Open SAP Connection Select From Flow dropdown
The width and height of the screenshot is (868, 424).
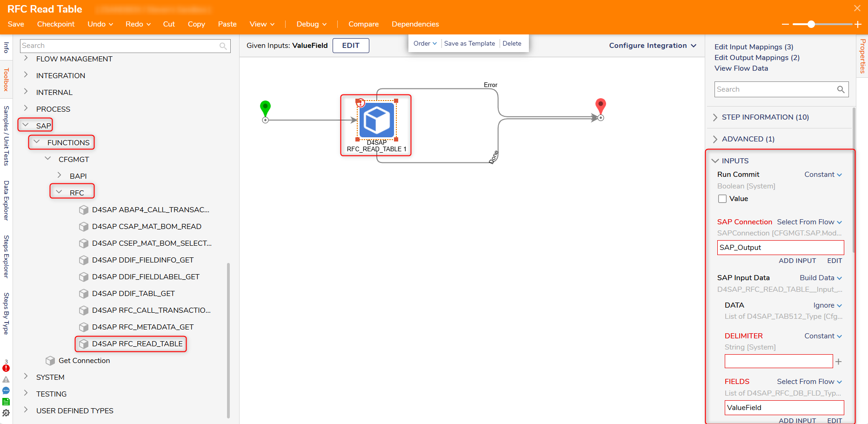coord(809,222)
